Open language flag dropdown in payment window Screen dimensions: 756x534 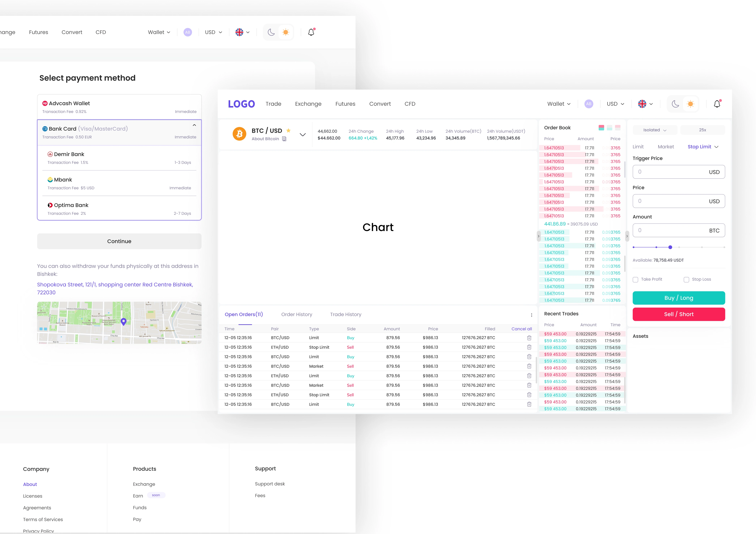[x=242, y=32]
